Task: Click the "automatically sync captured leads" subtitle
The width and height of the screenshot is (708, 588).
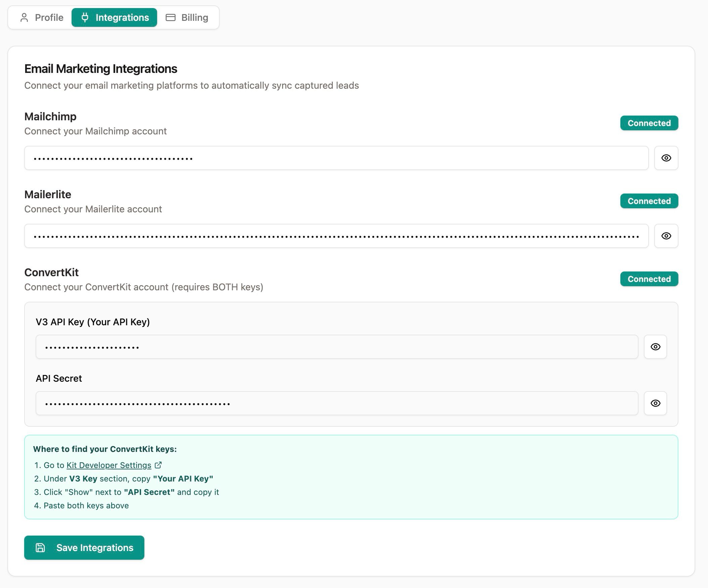Action: [191, 85]
